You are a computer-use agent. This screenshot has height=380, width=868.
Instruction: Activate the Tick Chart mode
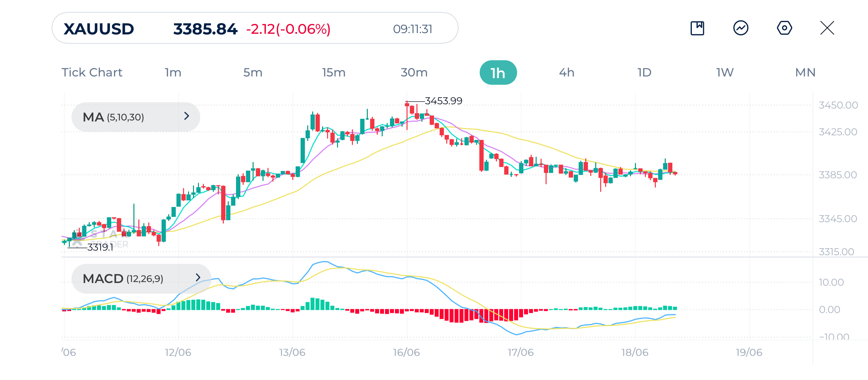92,72
